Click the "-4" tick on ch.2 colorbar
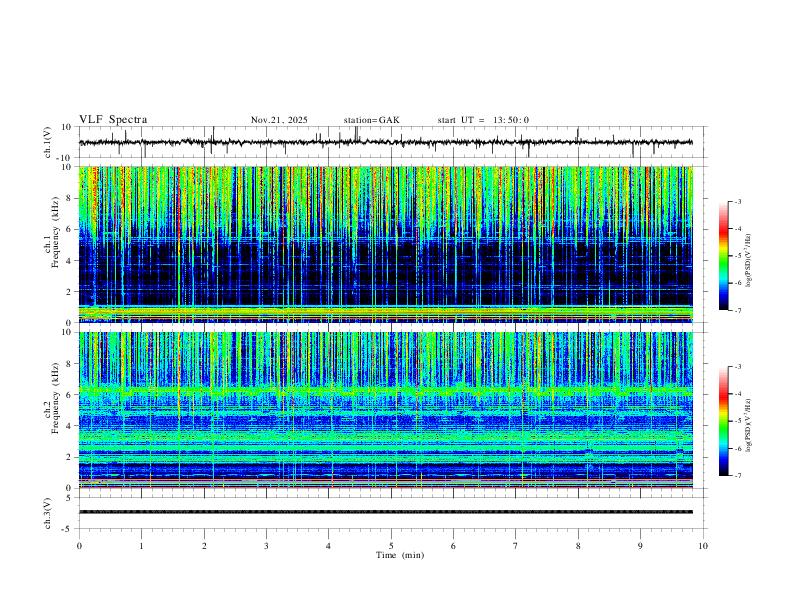The width and height of the screenshot is (792, 612). [737, 394]
